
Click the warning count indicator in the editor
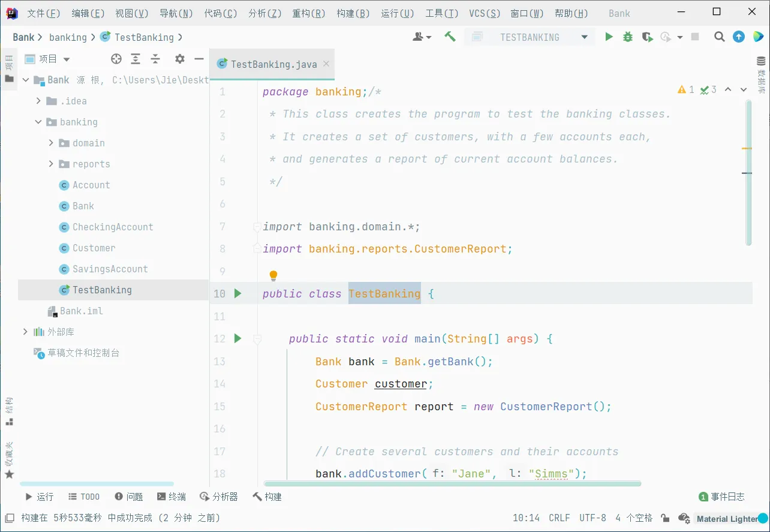pyautogui.click(x=686, y=89)
